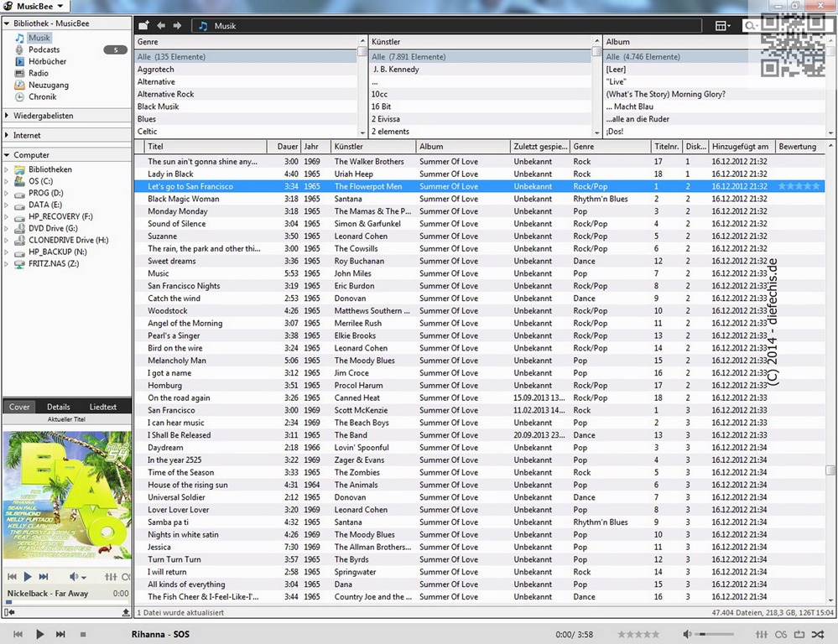Select Black Musik in the Genre list
The width and height of the screenshot is (838, 644).
[x=247, y=106]
